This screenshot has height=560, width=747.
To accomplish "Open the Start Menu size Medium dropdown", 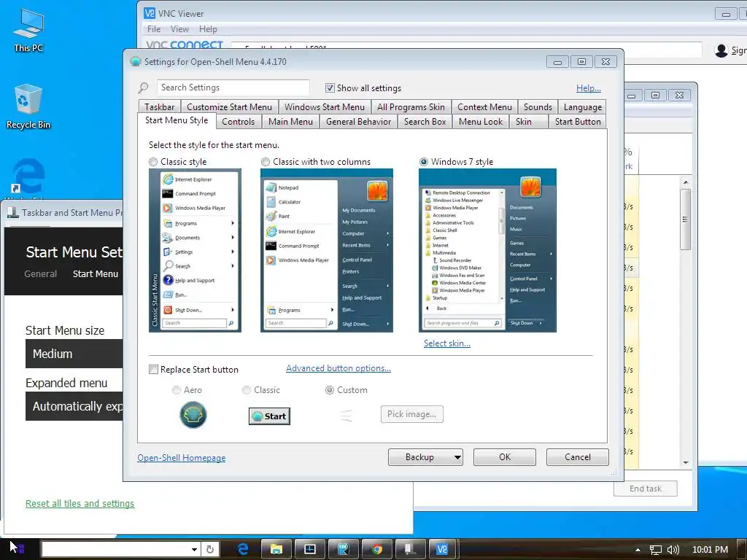I will pyautogui.click(x=74, y=354).
